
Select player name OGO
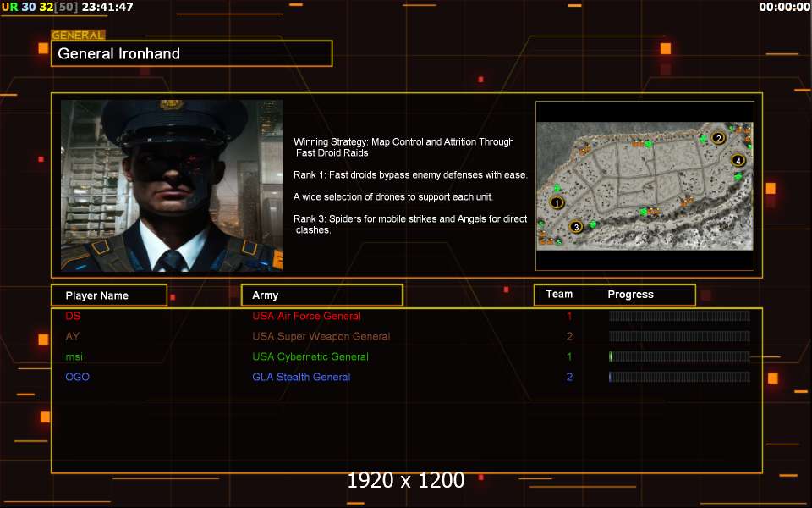(78, 377)
